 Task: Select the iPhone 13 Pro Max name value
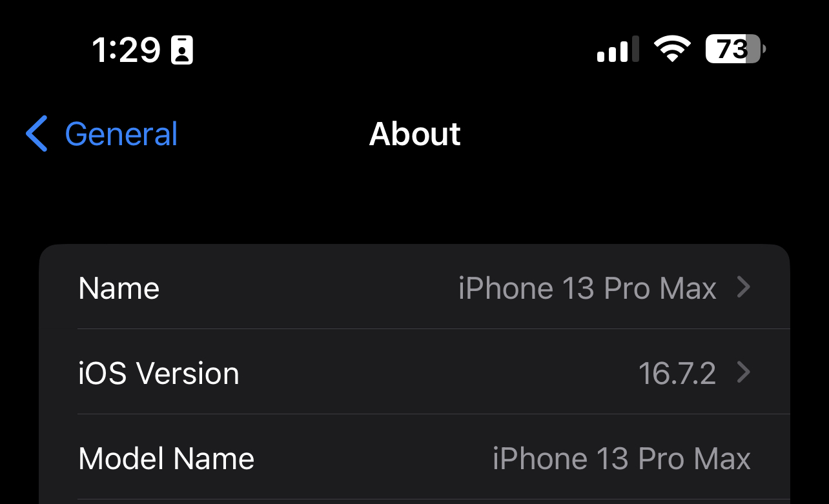[588, 288]
